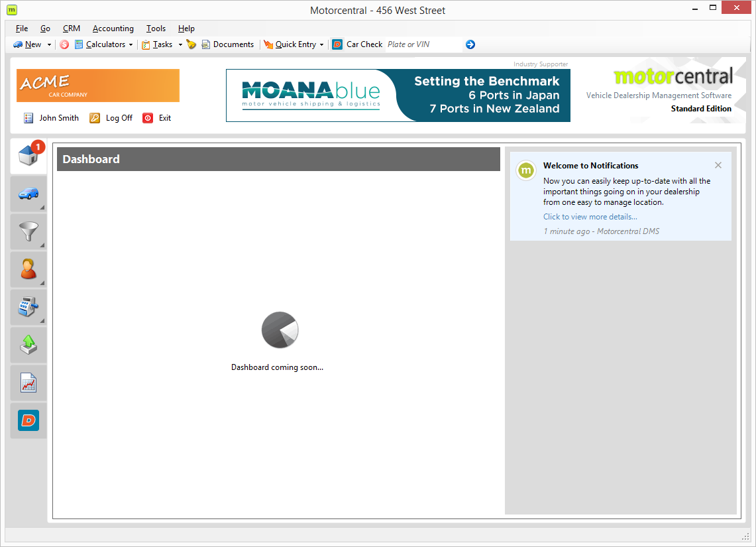Click the New vehicle toolbar button
The height and width of the screenshot is (547, 756).
[27, 44]
